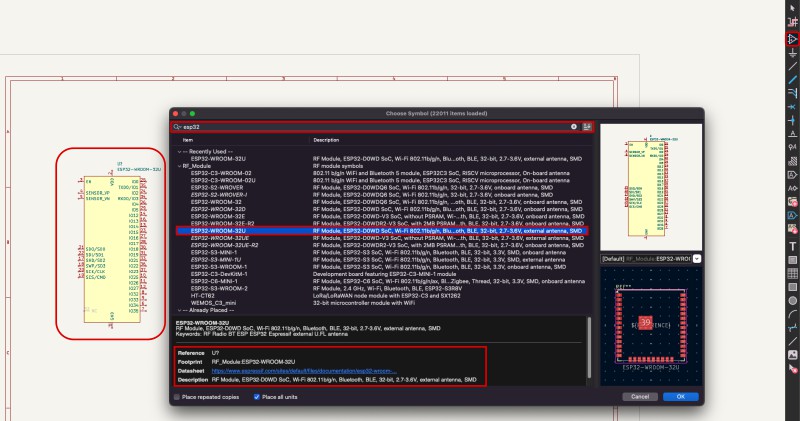Choose the wire-to-bus entry tool
The height and width of the screenshot is (421, 800).
[792, 93]
